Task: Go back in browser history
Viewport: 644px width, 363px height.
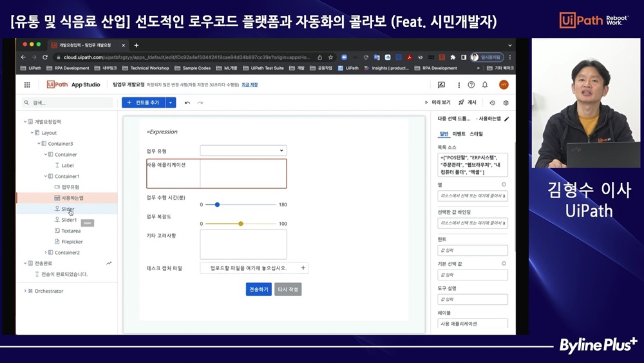Action: tap(23, 57)
